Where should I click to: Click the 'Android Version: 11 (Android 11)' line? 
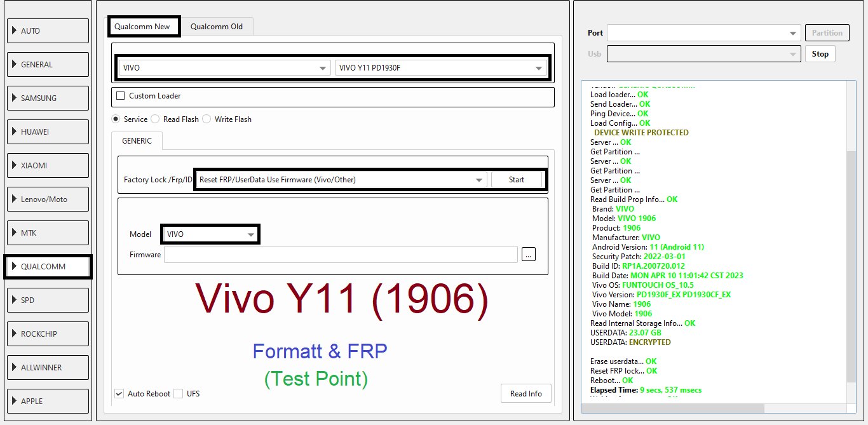[648, 247]
